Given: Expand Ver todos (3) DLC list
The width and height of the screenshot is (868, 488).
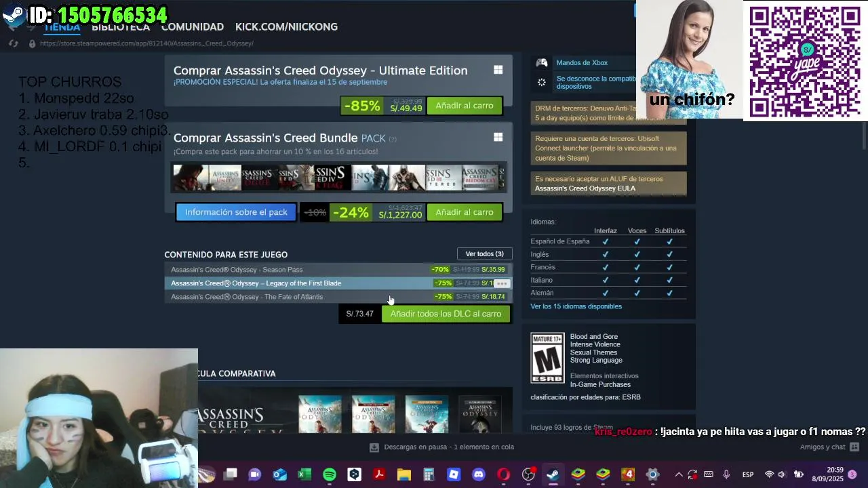Looking at the screenshot, I should pyautogui.click(x=484, y=253).
